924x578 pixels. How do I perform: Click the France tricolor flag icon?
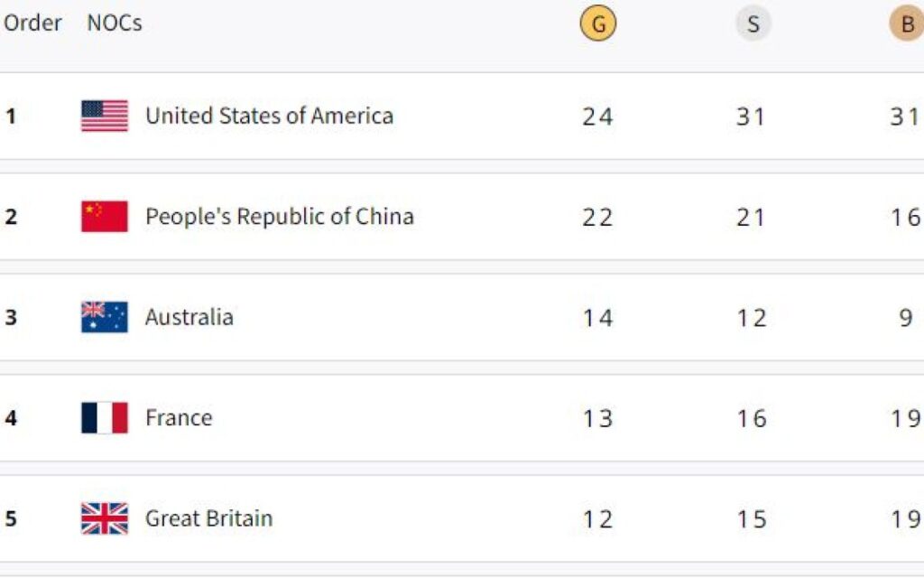click(105, 418)
